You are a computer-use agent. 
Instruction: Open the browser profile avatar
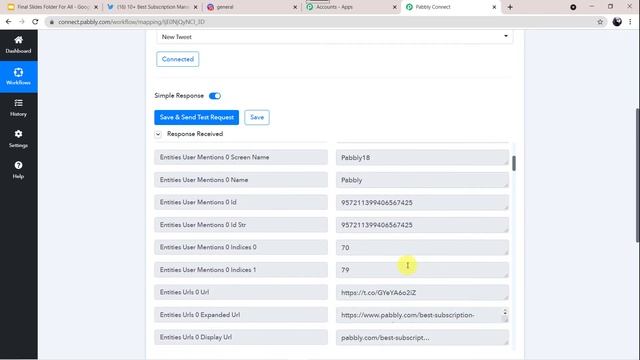(x=617, y=22)
